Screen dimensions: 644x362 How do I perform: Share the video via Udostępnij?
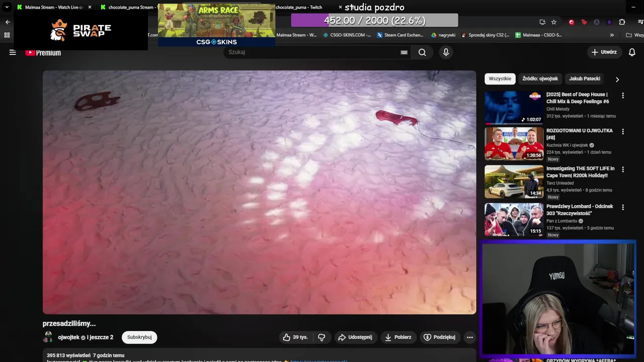pos(355,337)
